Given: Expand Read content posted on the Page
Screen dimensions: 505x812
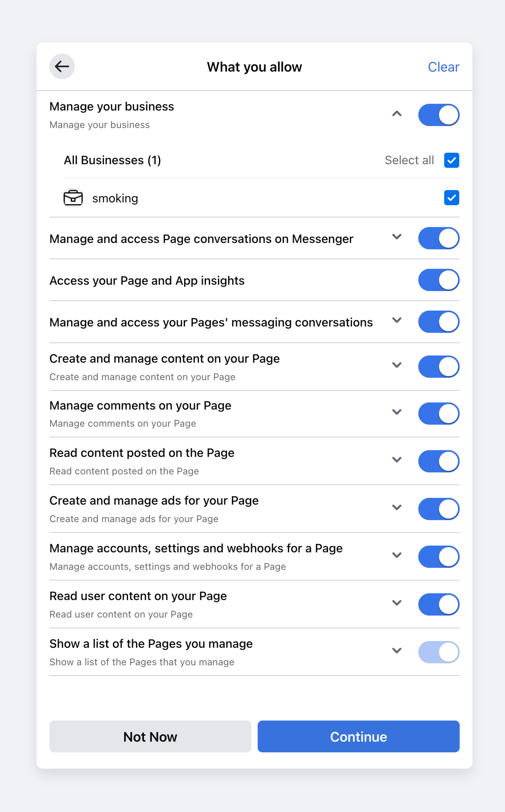Looking at the screenshot, I should (x=396, y=460).
